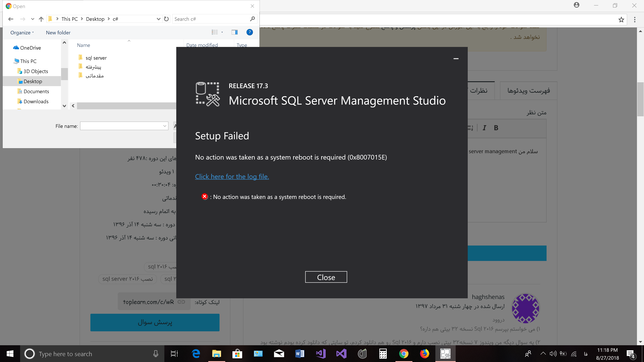This screenshot has width=644, height=362.
Task: Open view options dropdown arrow
Action: pyautogui.click(x=222, y=32)
